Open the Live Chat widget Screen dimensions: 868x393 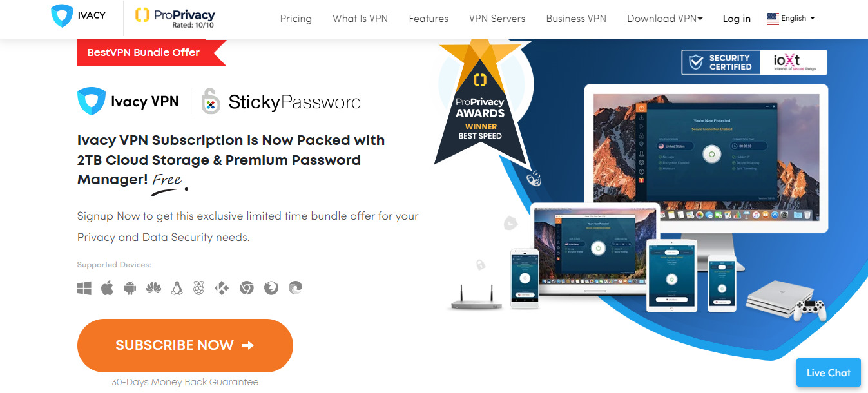829,372
